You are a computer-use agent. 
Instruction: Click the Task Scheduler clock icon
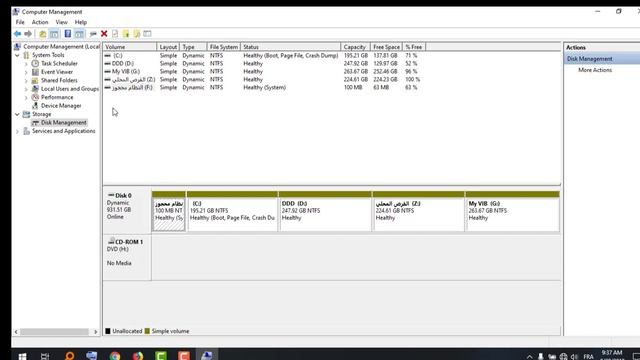coord(35,63)
